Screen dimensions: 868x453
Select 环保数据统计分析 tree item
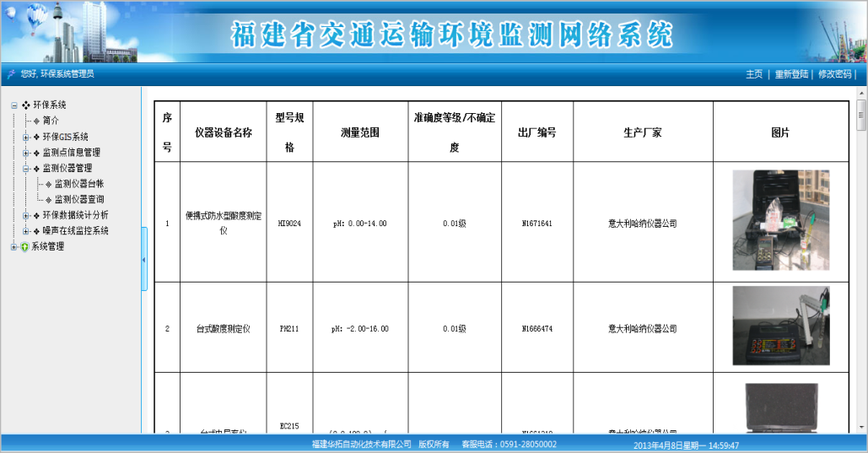(x=75, y=215)
